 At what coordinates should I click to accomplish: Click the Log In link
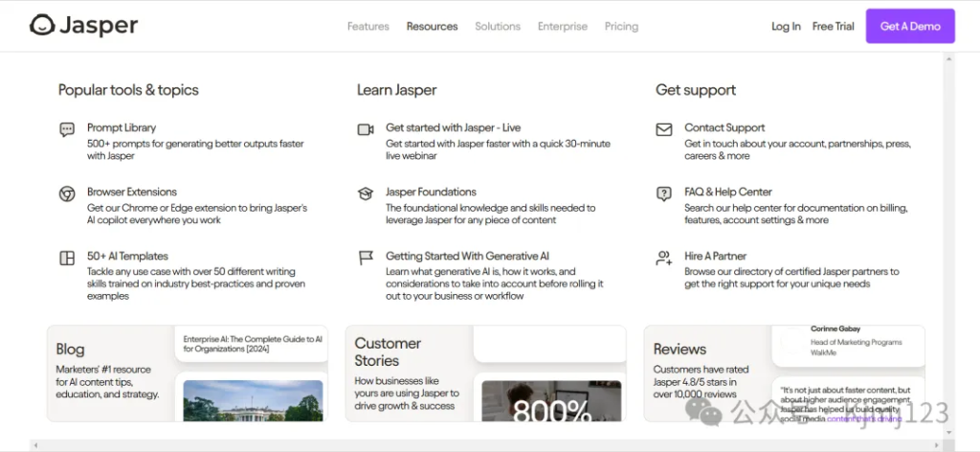click(786, 26)
